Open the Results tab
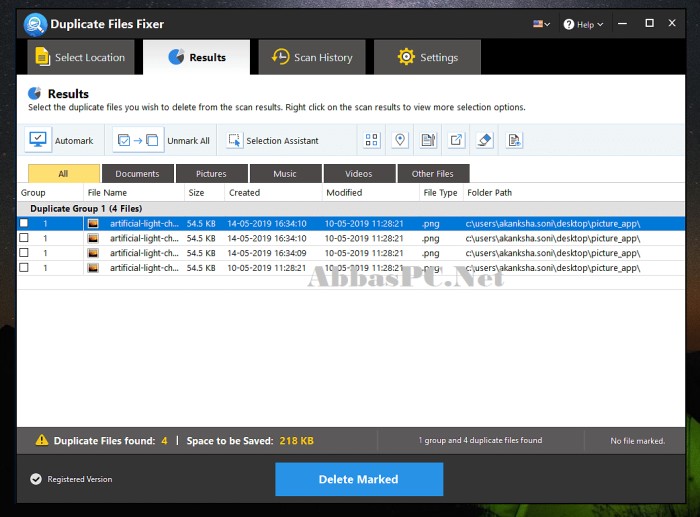The image size is (700, 517). click(x=196, y=57)
